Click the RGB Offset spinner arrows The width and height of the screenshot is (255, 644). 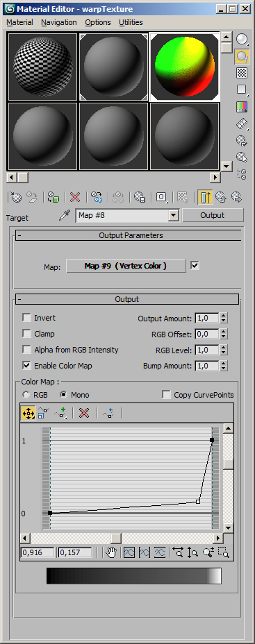[x=223, y=334]
